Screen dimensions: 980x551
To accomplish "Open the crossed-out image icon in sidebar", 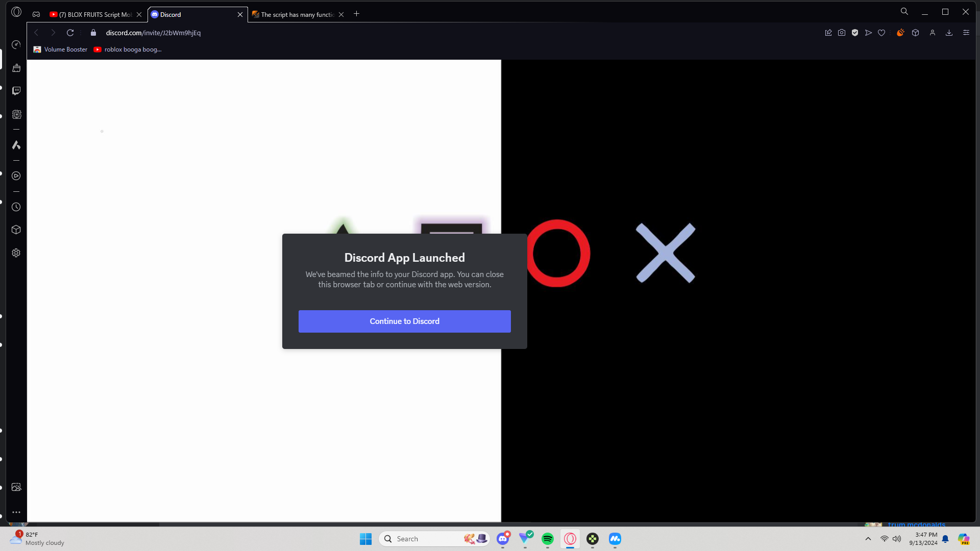I will [x=16, y=487].
